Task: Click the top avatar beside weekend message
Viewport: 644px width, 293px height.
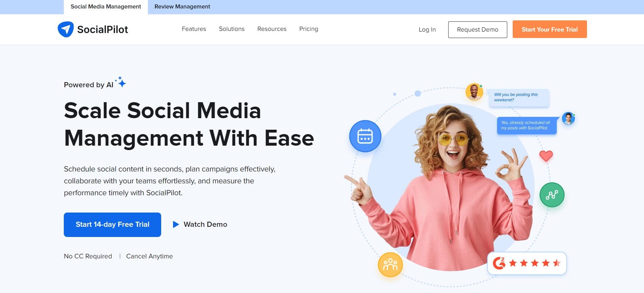Action: click(x=474, y=92)
